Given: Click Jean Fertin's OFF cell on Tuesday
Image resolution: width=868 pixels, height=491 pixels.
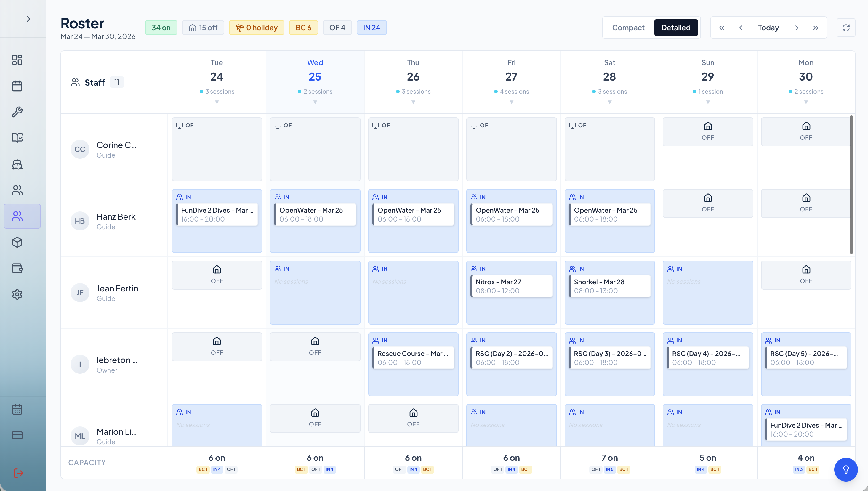Looking at the screenshot, I should 217,275.
